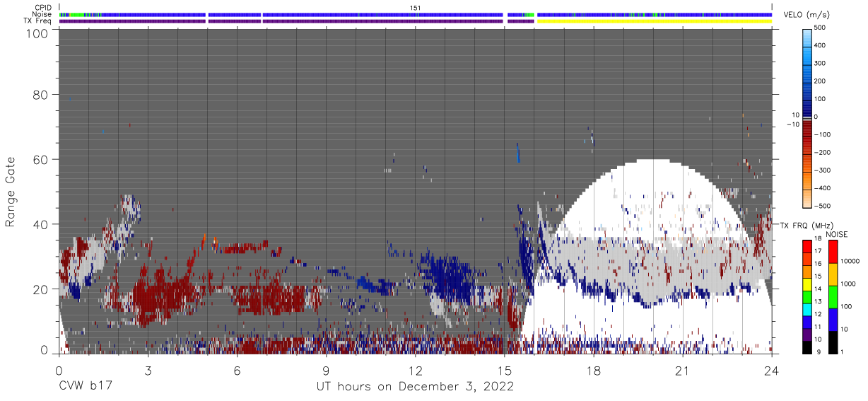
Task: Click the 24 tick on the UT hours axis
Action: pos(772,370)
